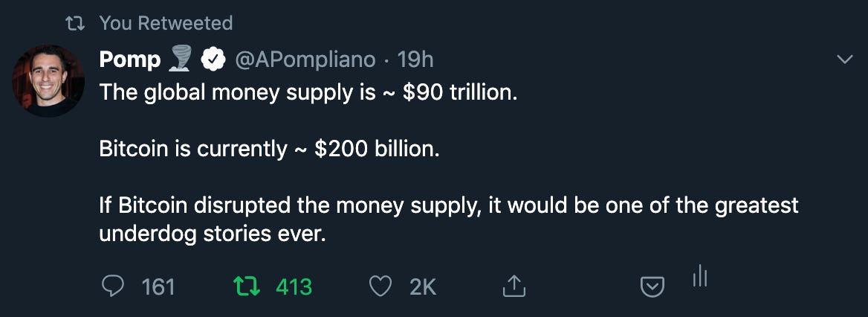Viewport: 868px width, 317px height.
Task: Like the tweet with the heart icon
Action: click(x=380, y=286)
